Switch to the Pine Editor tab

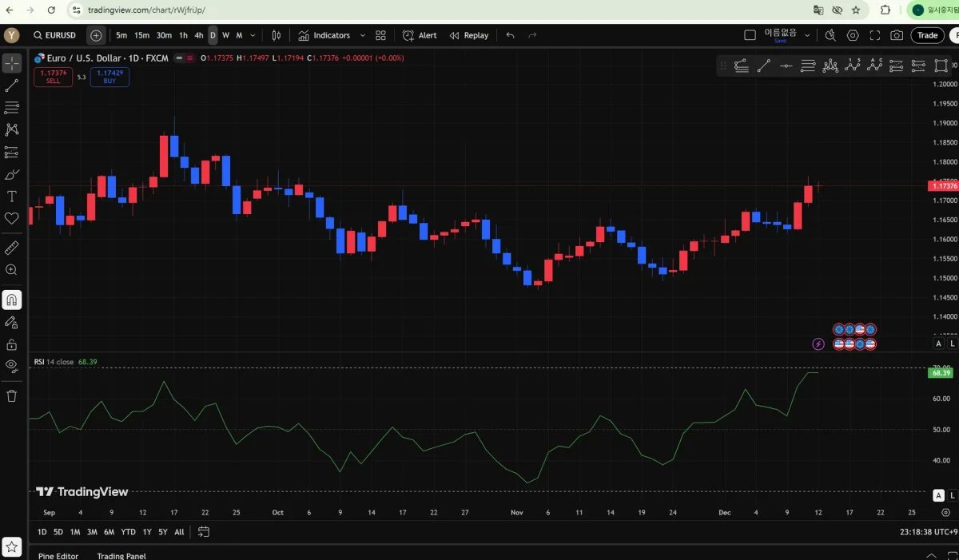pos(58,555)
